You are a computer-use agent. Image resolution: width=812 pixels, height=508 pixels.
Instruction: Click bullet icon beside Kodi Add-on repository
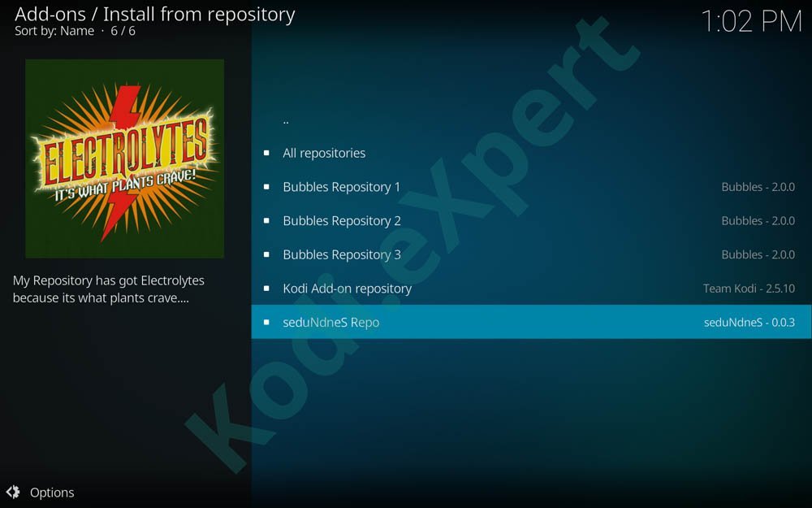pos(266,289)
